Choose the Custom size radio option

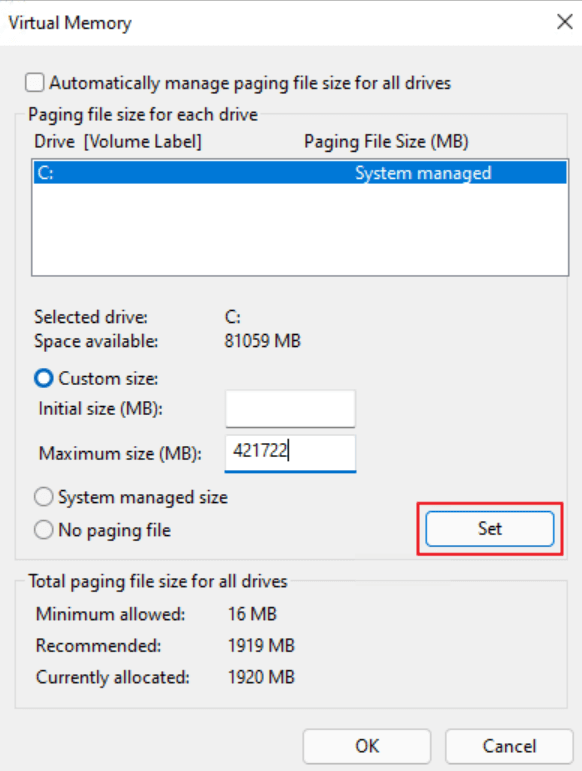click(44, 379)
